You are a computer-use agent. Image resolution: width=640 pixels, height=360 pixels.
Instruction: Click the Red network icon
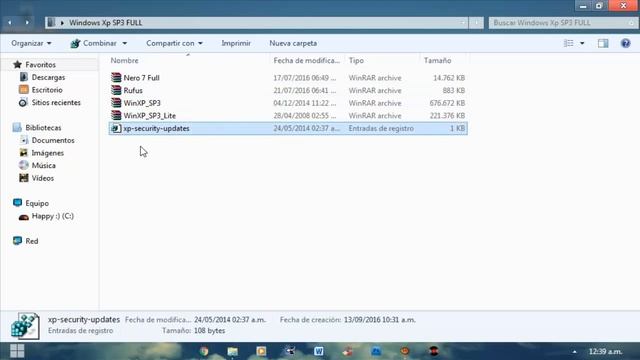pos(17,241)
